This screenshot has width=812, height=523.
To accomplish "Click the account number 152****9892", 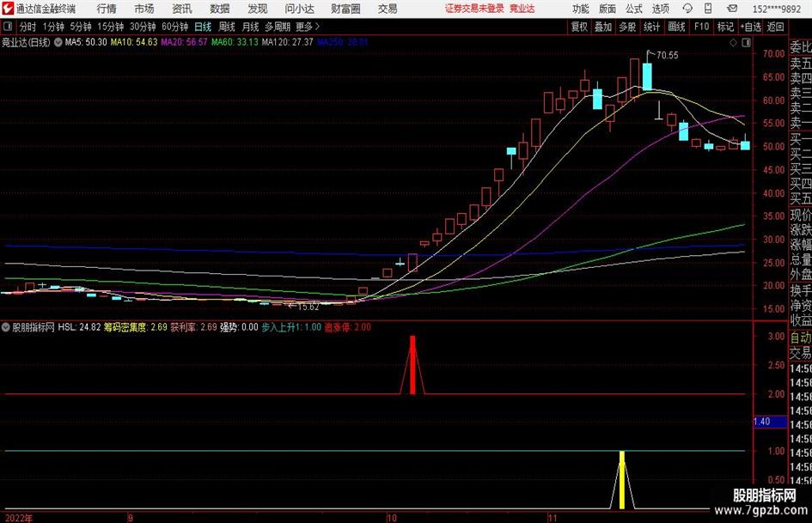I will [x=777, y=9].
